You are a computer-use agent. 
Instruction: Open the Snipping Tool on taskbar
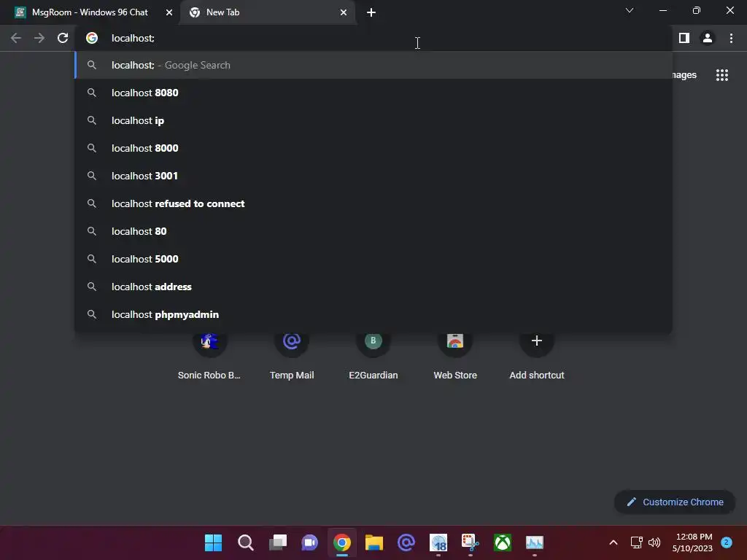pos(471,542)
